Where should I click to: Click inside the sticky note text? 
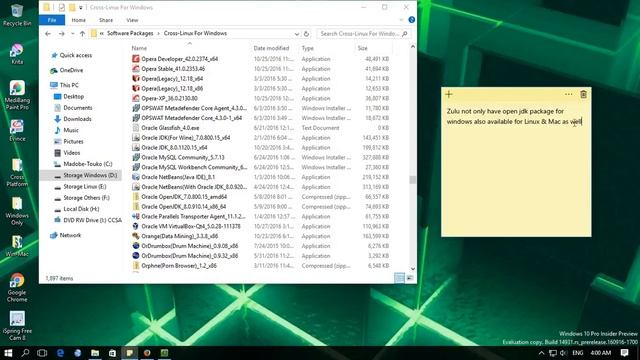[x=514, y=116]
